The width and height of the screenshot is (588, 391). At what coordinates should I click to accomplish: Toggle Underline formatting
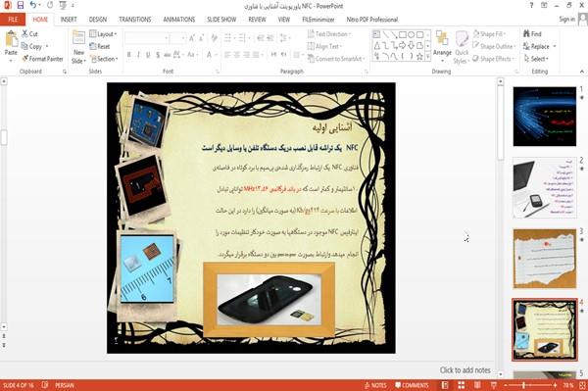(x=148, y=55)
